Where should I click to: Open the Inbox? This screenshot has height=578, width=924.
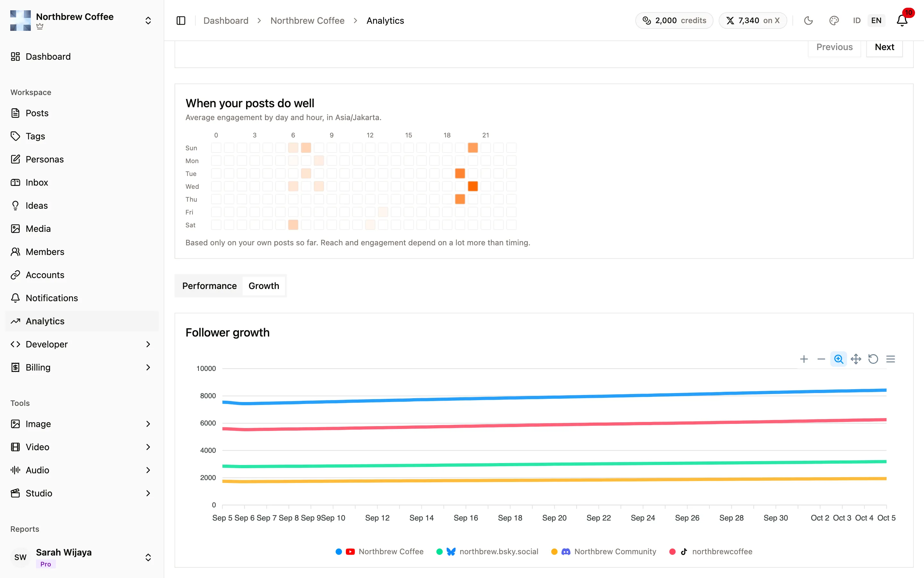coord(82,182)
